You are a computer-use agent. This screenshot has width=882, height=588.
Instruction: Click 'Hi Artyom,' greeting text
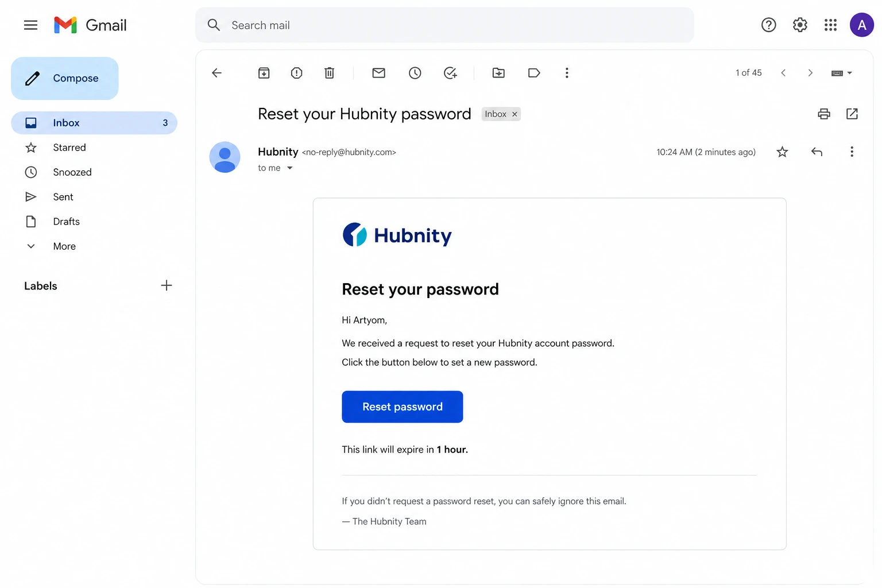(365, 320)
